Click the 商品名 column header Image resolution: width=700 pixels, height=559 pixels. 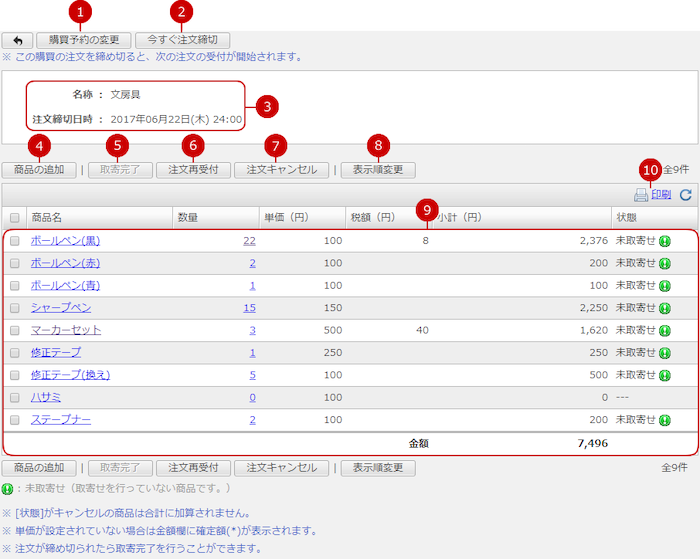pyautogui.click(x=47, y=218)
